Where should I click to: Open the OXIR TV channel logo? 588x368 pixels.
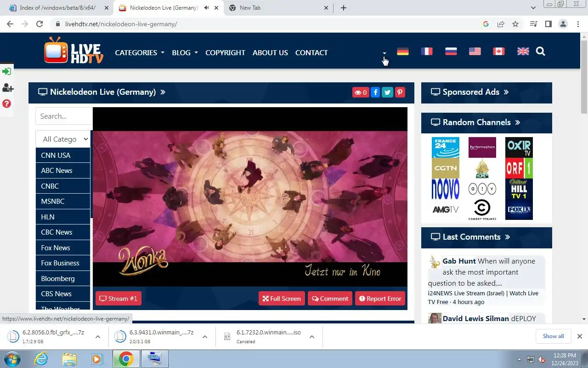click(x=519, y=147)
